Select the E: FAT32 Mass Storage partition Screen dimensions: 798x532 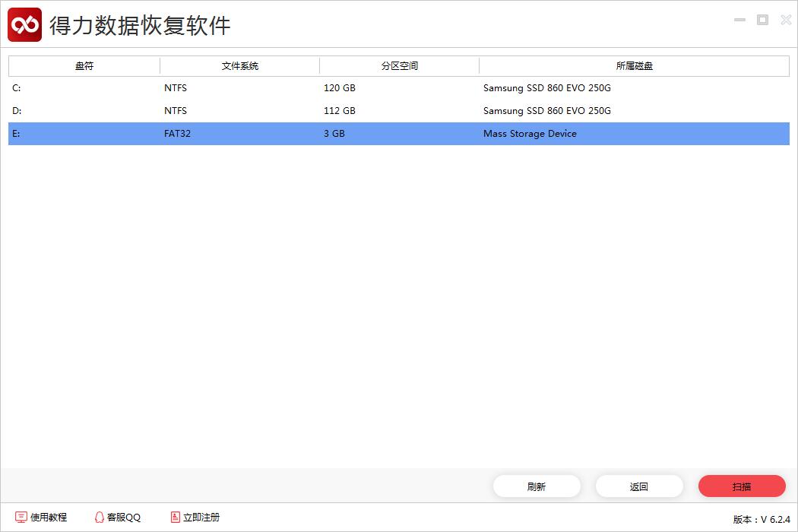[x=304, y=134]
